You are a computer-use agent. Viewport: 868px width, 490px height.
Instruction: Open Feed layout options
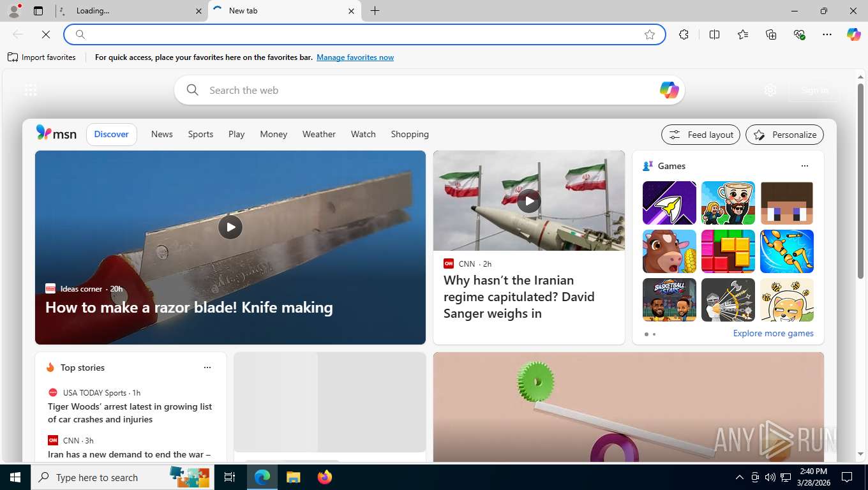click(701, 135)
